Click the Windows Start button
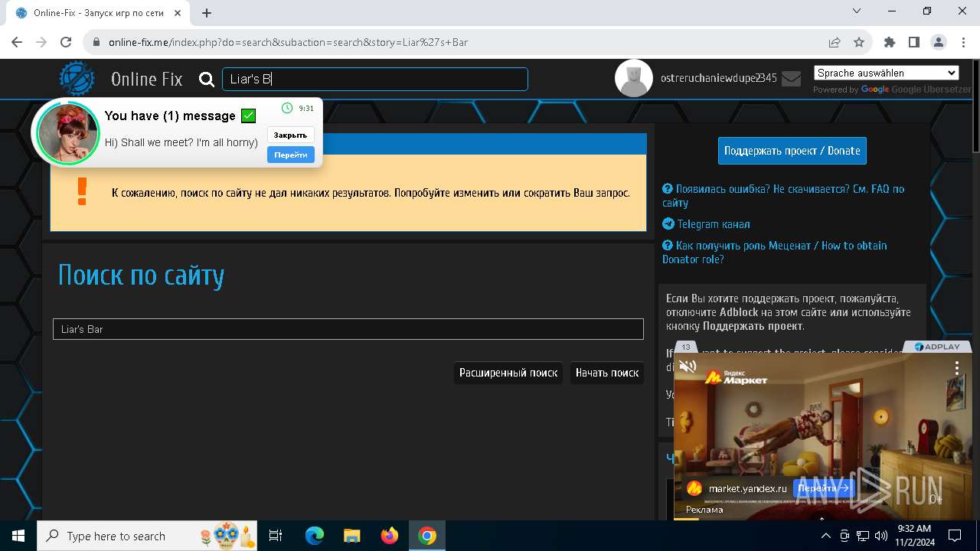This screenshot has width=980, height=551. (x=18, y=536)
